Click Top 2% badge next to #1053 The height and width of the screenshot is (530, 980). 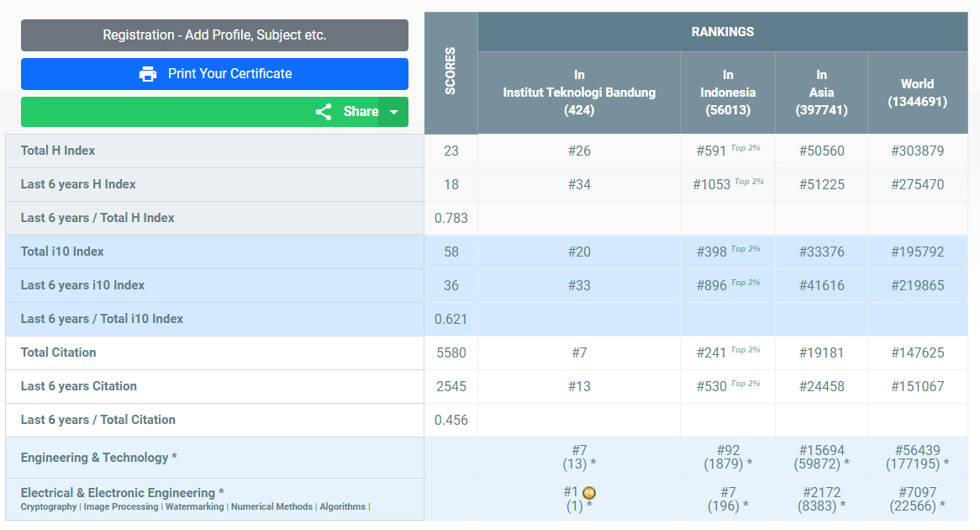749,182
